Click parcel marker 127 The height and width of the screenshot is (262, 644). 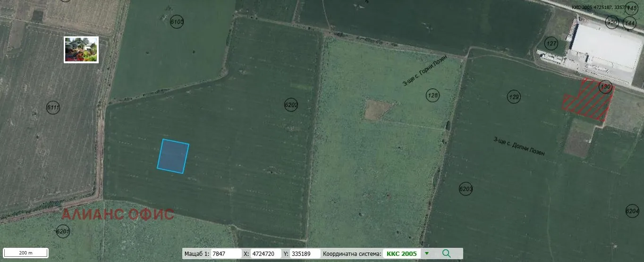tap(551, 43)
